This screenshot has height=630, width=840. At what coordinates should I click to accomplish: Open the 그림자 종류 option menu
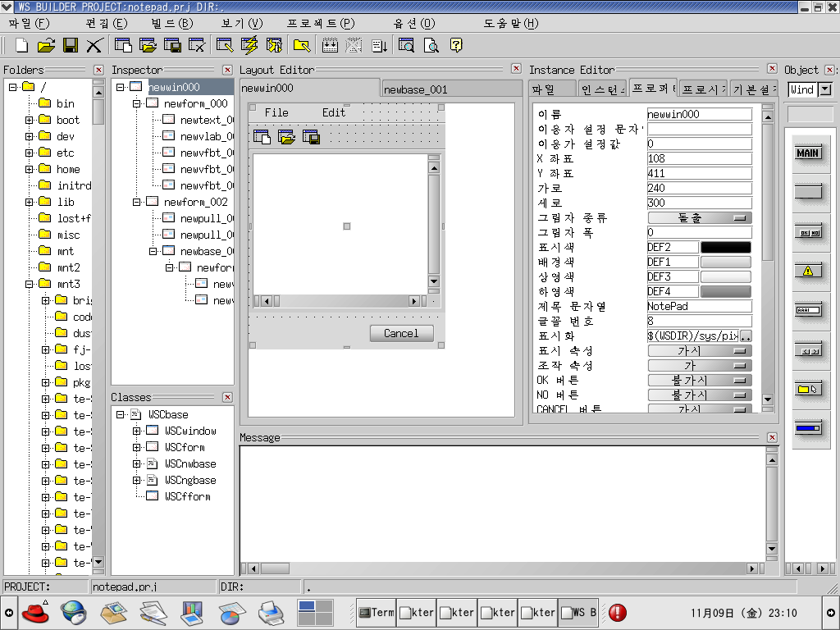click(700, 217)
